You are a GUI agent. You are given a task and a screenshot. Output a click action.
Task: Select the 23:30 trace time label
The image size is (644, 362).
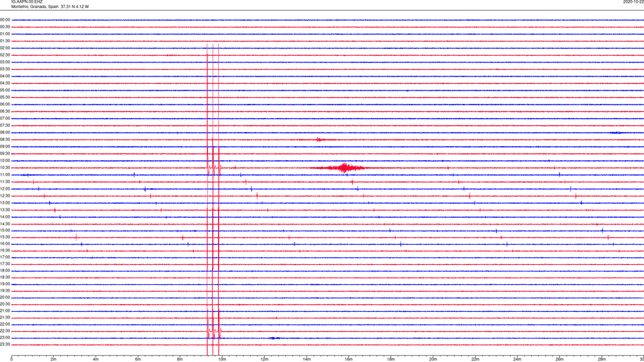[x=5, y=345]
